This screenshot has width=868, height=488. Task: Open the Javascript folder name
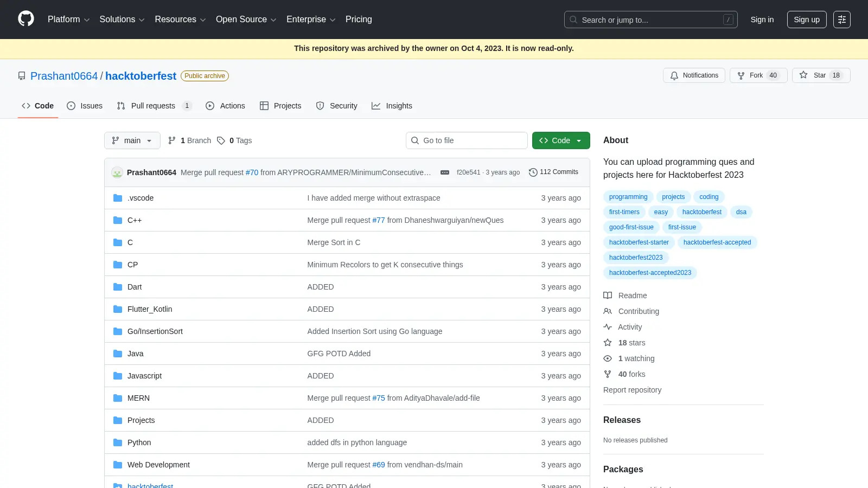click(144, 376)
